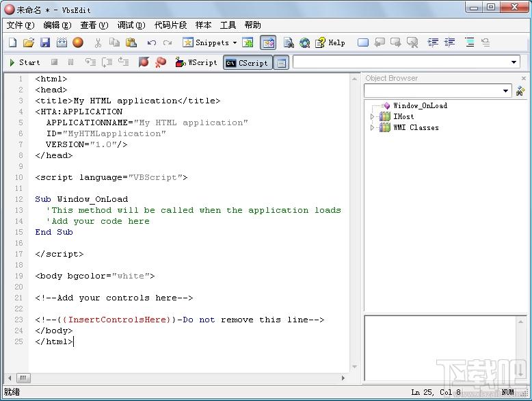Select WMI Classes in the Object Browser
This screenshot has height=401, width=532.
pos(416,128)
